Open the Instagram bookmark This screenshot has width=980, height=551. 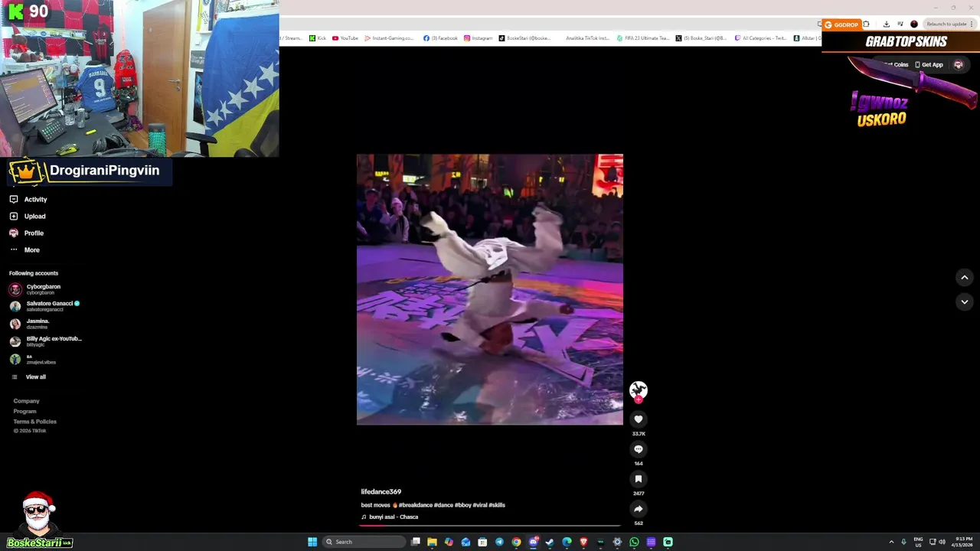coord(479,38)
